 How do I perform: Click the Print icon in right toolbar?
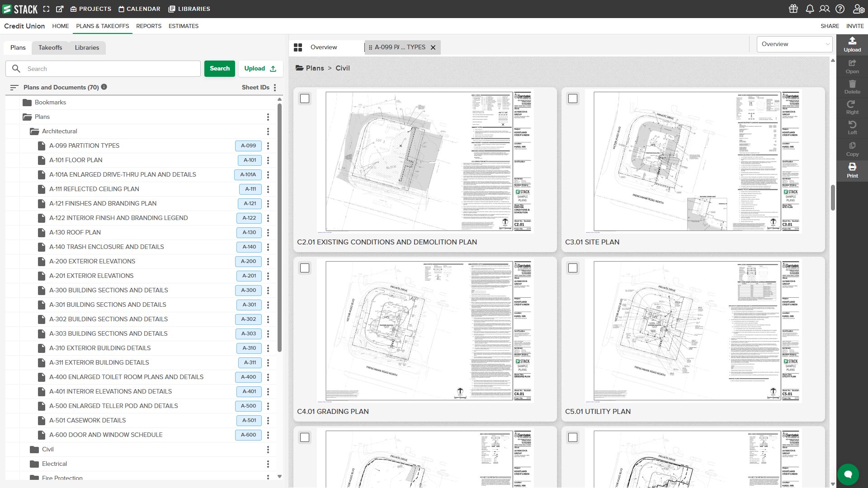[852, 170]
